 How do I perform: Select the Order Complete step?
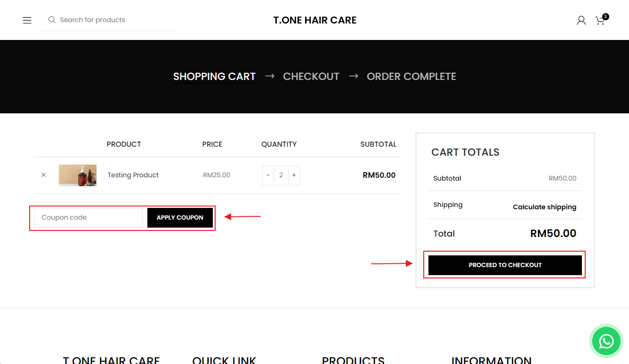411,77
